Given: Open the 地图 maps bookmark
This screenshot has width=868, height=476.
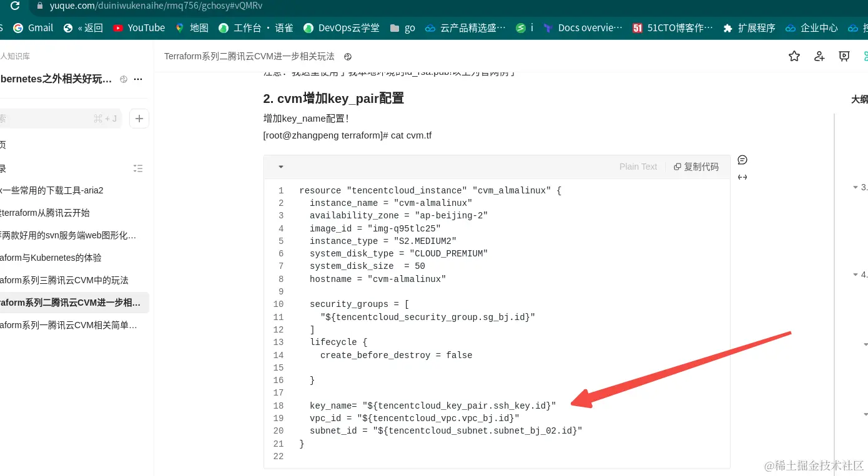Looking at the screenshot, I should coord(192,27).
